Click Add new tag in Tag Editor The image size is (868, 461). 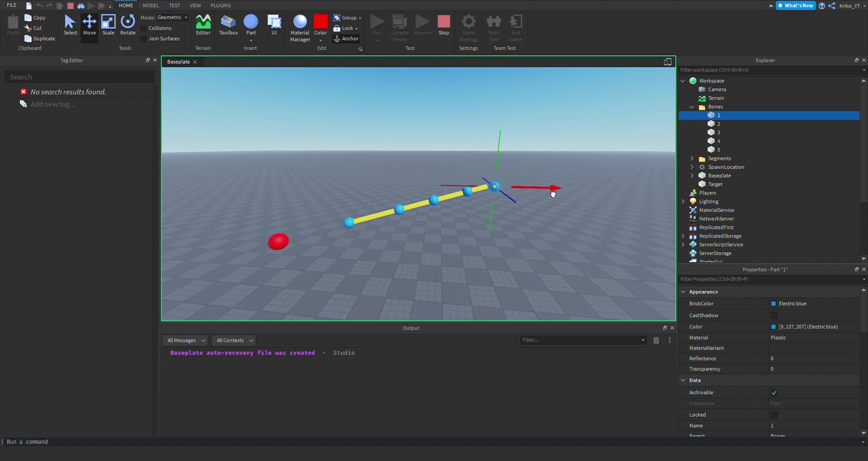click(52, 104)
